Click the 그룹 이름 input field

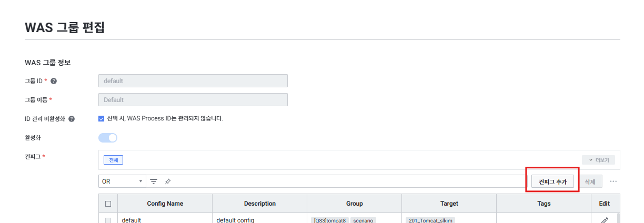(193, 100)
